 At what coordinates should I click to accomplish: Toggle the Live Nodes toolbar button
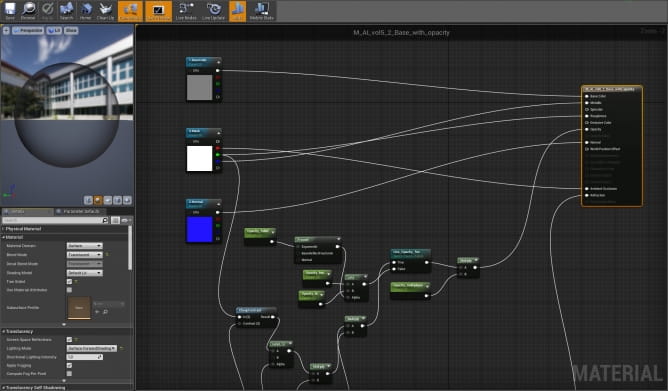click(186, 11)
